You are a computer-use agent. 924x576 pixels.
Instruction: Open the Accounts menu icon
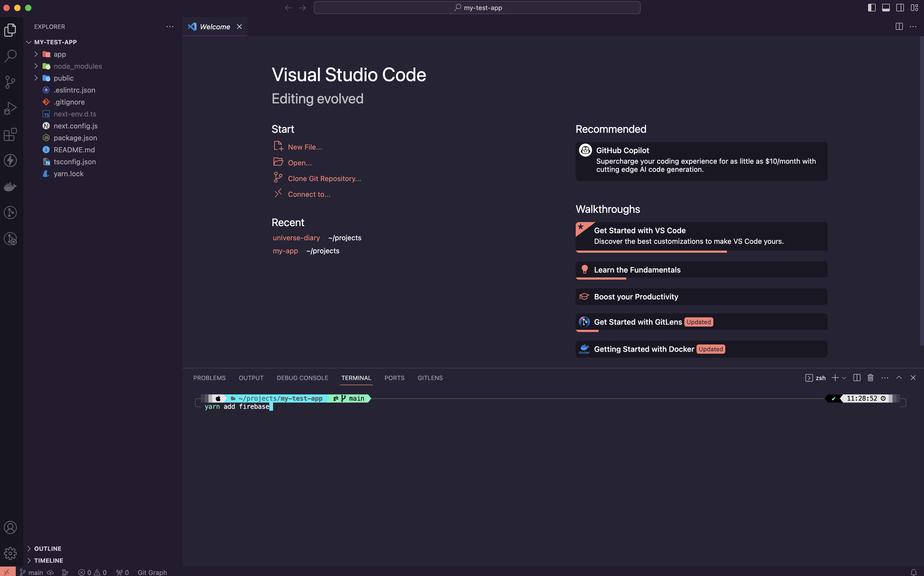(x=10, y=527)
